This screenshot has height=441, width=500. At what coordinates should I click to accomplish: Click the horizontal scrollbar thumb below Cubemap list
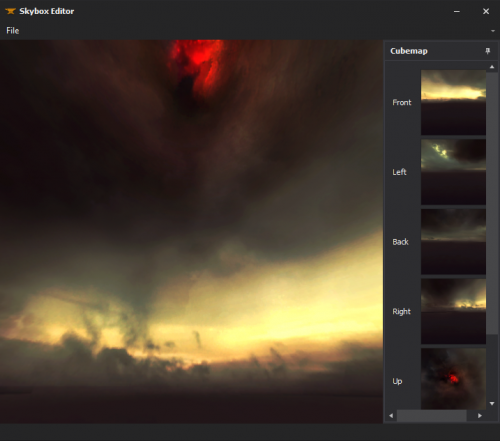[x=432, y=416]
